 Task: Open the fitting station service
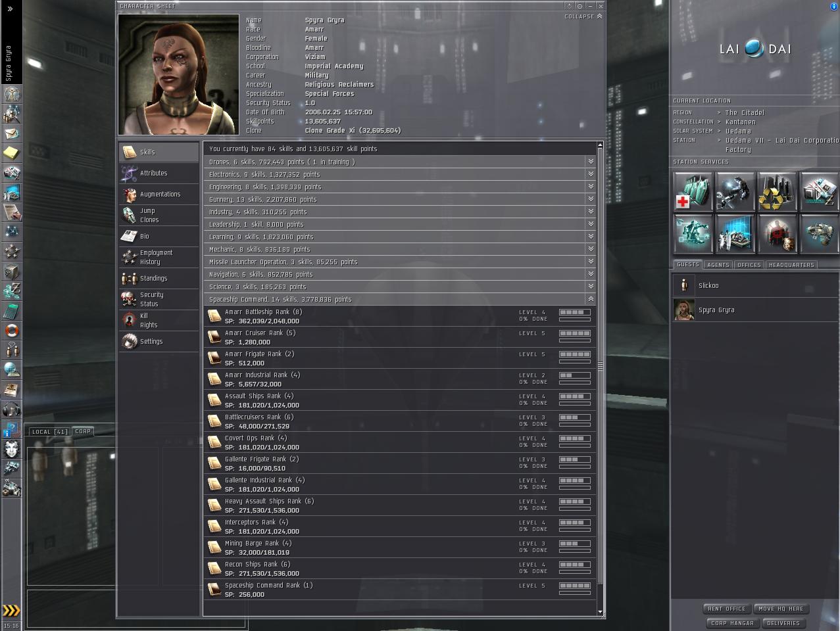click(693, 233)
